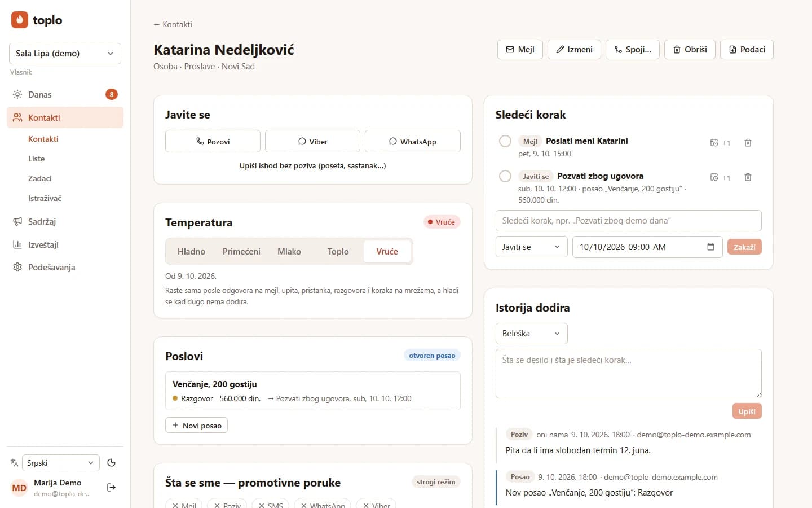Open the Liste submenu item
This screenshot has width=812, height=508.
37,159
